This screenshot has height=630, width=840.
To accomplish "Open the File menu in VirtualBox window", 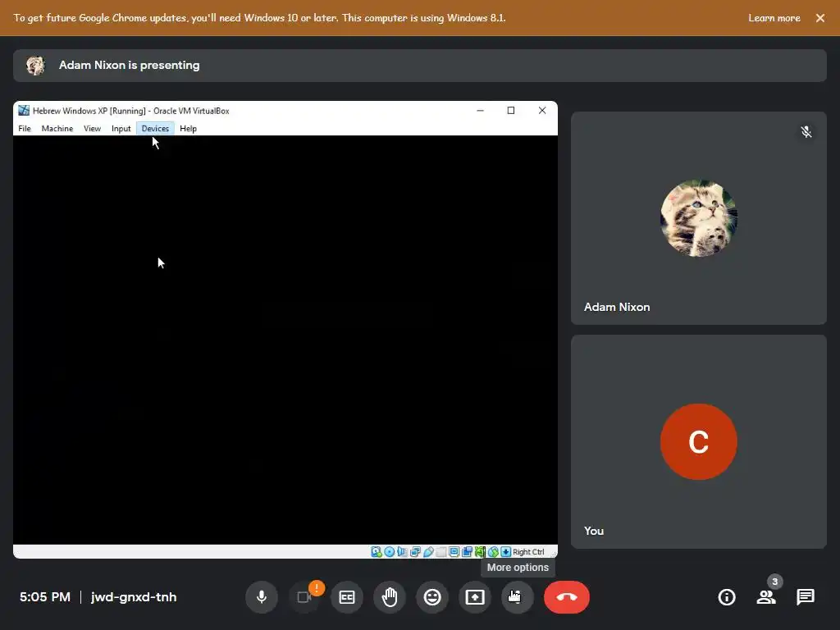I will [x=25, y=129].
